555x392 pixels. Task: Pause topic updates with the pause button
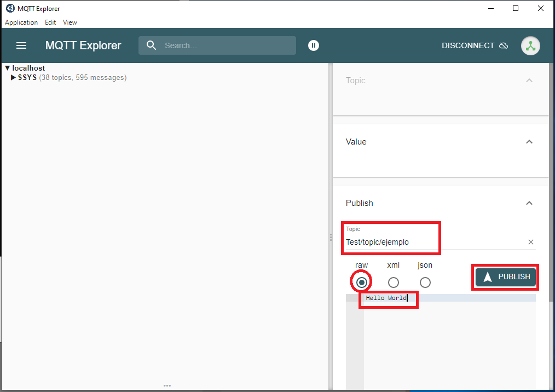pyautogui.click(x=313, y=45)
